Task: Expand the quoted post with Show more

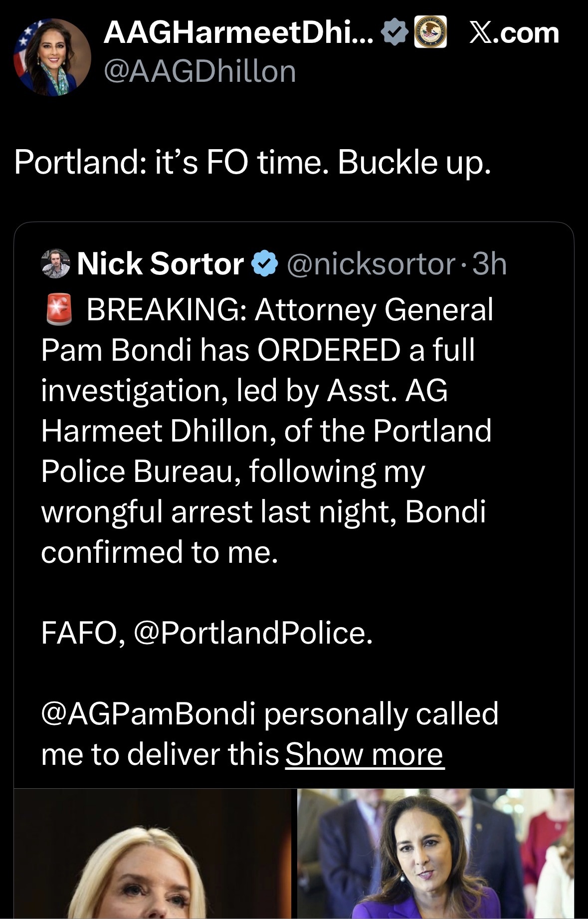Action: coord(364,754)
